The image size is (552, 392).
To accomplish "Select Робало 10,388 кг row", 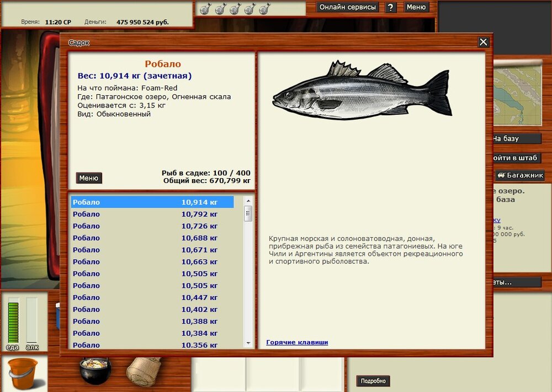I will click(152, 321).
